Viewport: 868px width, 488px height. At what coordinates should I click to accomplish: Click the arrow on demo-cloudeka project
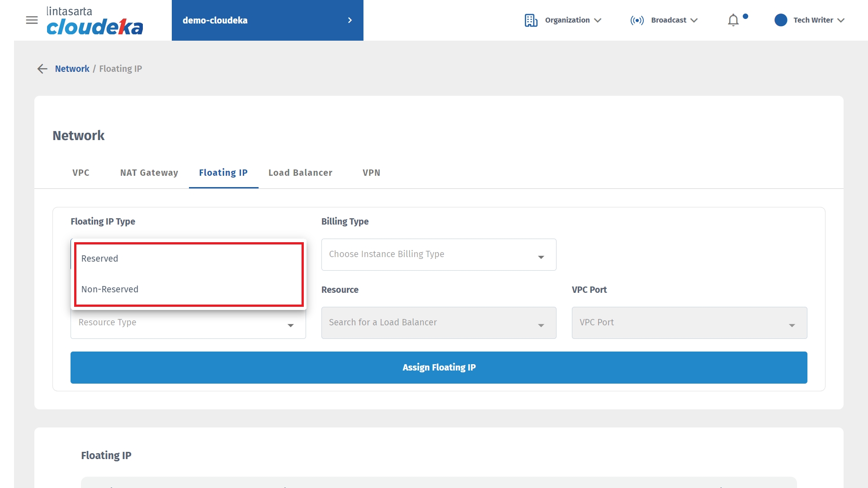point(349,20)
